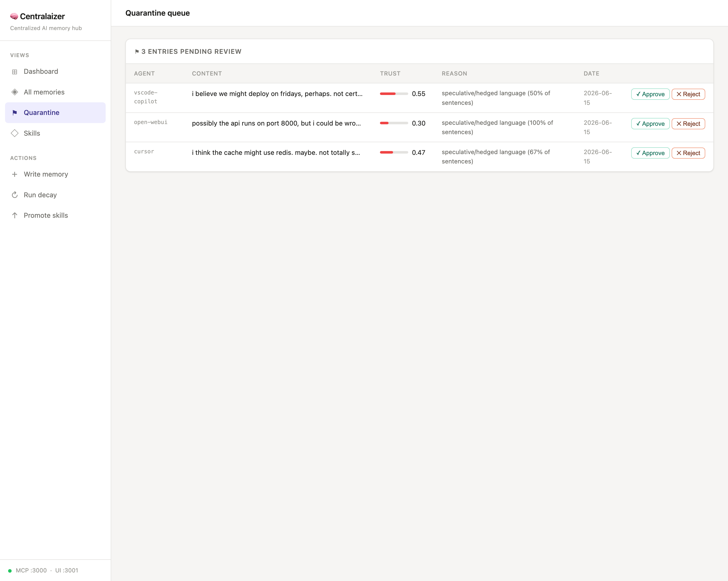Click the 'MCP :3000 · UI :3001' status text

pos(47,571)
